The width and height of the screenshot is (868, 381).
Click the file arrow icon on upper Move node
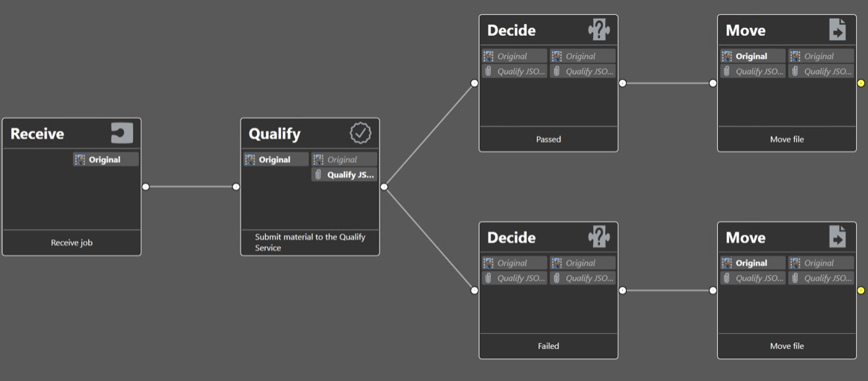pyautogui.click(x=837, y=30)
